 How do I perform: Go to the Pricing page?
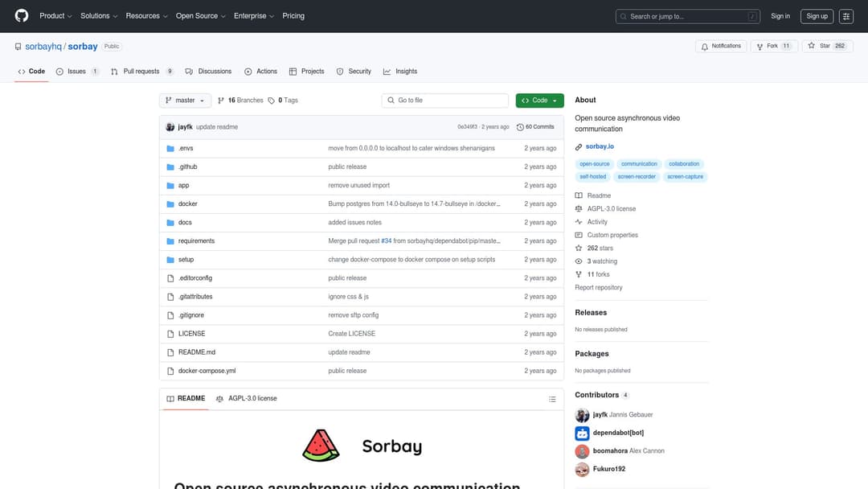(293, 16)
